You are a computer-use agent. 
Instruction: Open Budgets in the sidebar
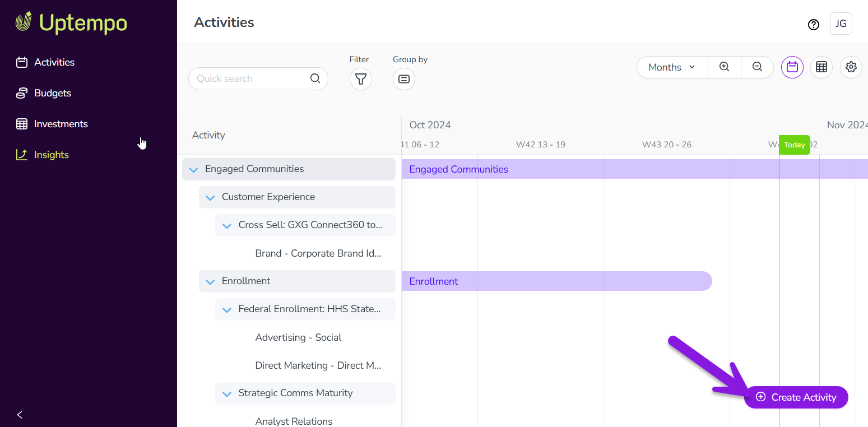pos(52,93)
